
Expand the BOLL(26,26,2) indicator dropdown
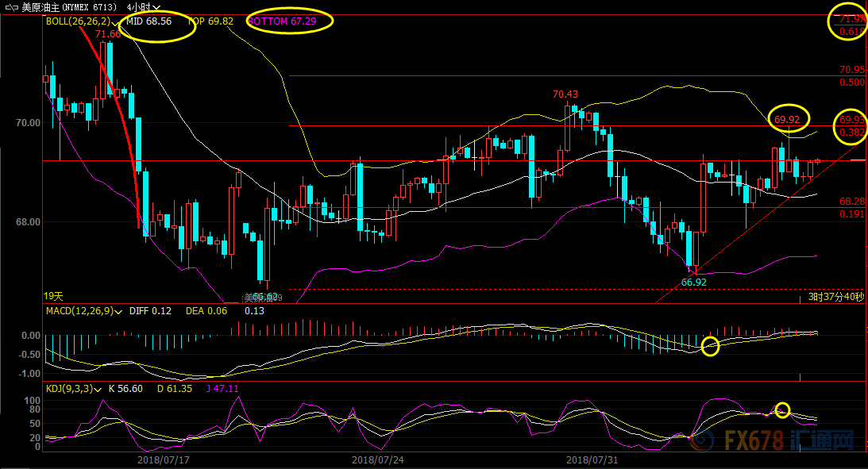[114, 22]
